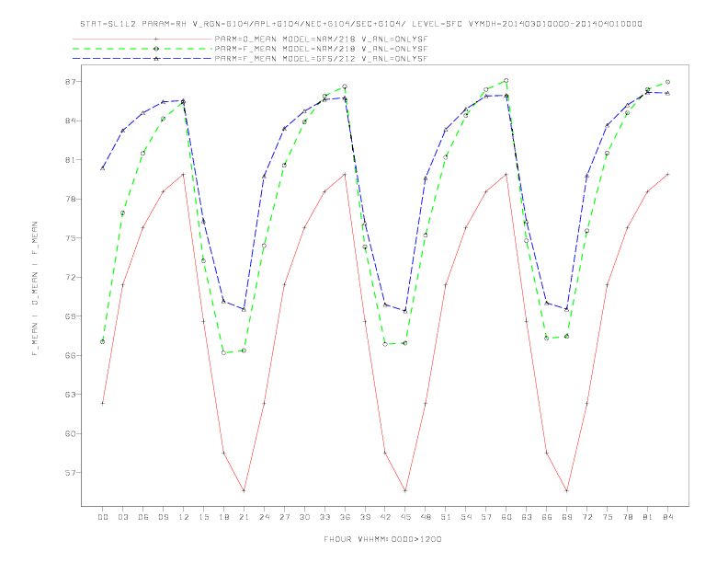Image resolution: width=728 pixels, height=563 pixels.
Task: Click the vertical y-axis title F_MEAN | O_MEAN | F_MEAN
Action: pos(35,289)
